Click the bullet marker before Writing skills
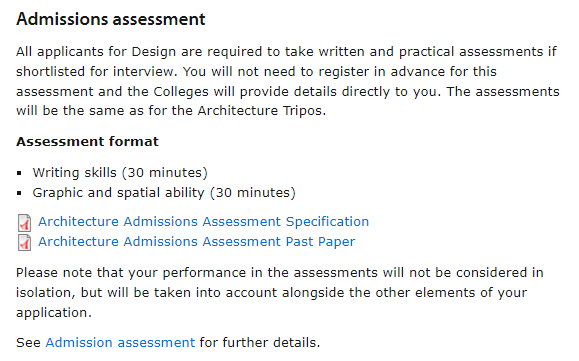The image size is (579, 361). click(x=19, y=173)
